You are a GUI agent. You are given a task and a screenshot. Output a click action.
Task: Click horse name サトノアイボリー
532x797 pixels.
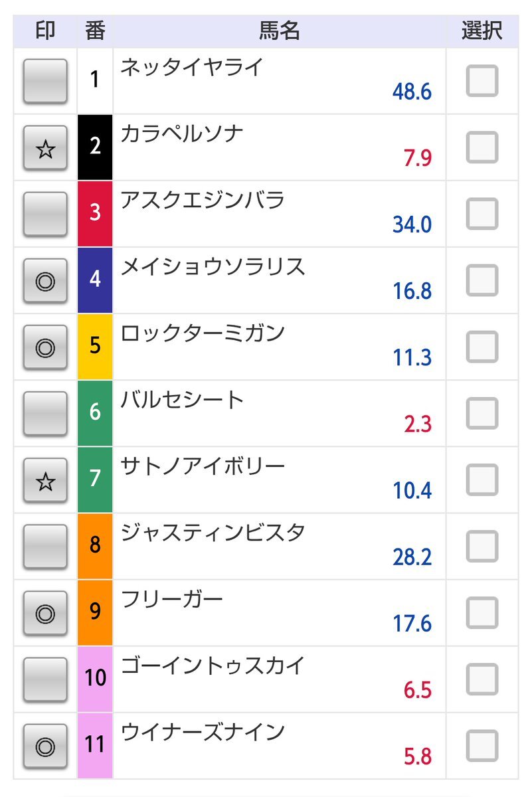[203, 466]
